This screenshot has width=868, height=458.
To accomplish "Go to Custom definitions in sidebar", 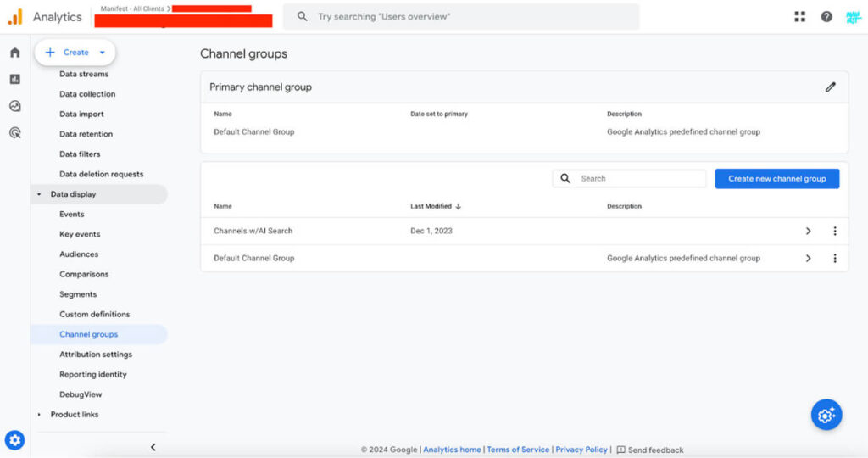I will 95,314.
